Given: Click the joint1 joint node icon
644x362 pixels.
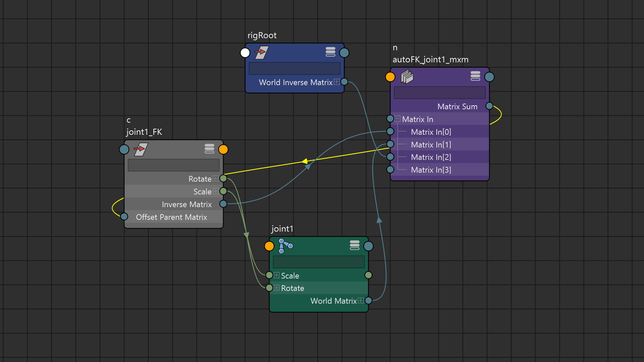Looking at the screenshot, I should pos(285,246).
